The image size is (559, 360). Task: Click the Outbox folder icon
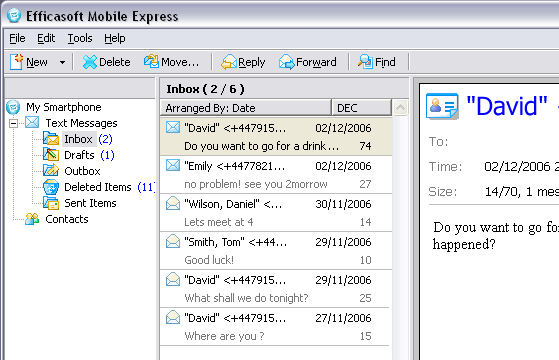click(x=51, y=170)
